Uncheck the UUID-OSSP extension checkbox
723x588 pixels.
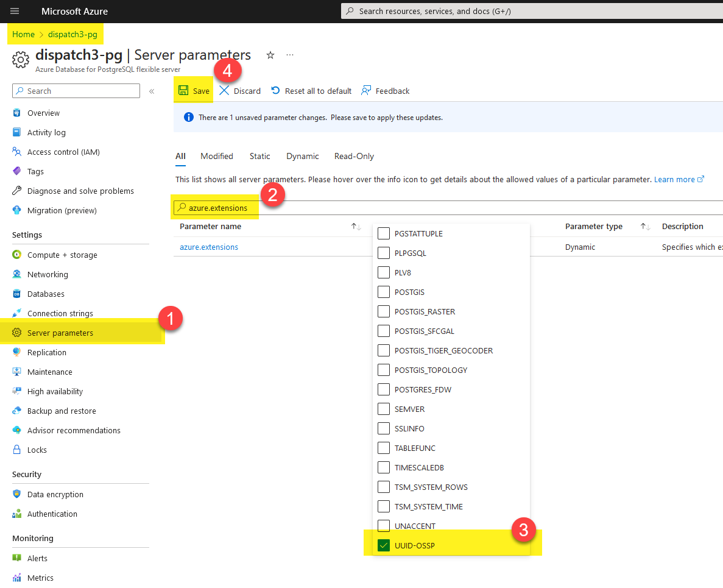[384, 545]
